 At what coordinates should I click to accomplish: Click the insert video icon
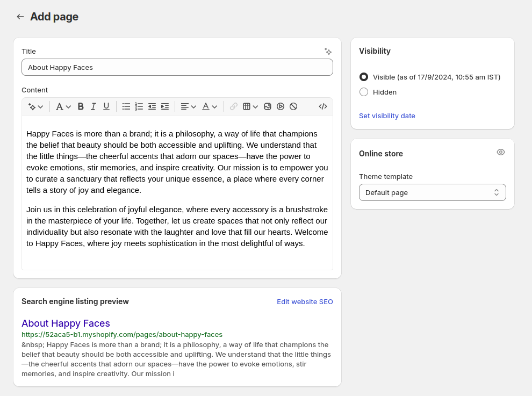281,106
